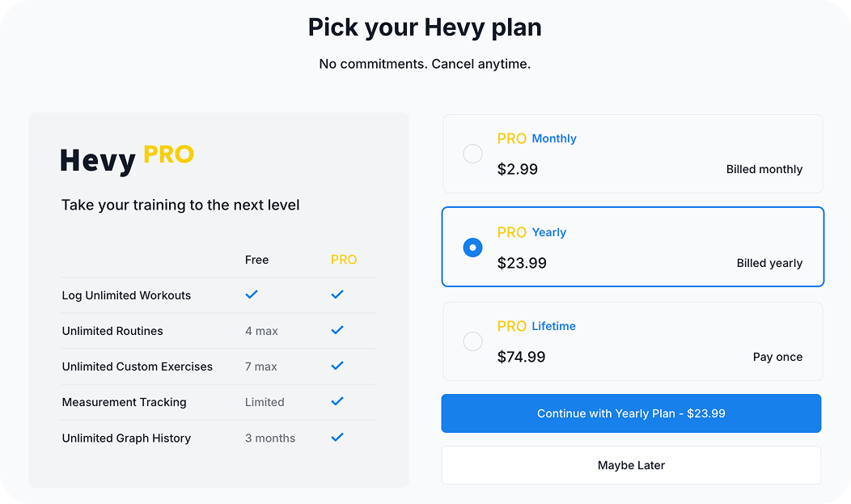This screenshot has height=504, width=851.
Task: Select the PRO Lifetime radio button
Action: pos(472,341)
